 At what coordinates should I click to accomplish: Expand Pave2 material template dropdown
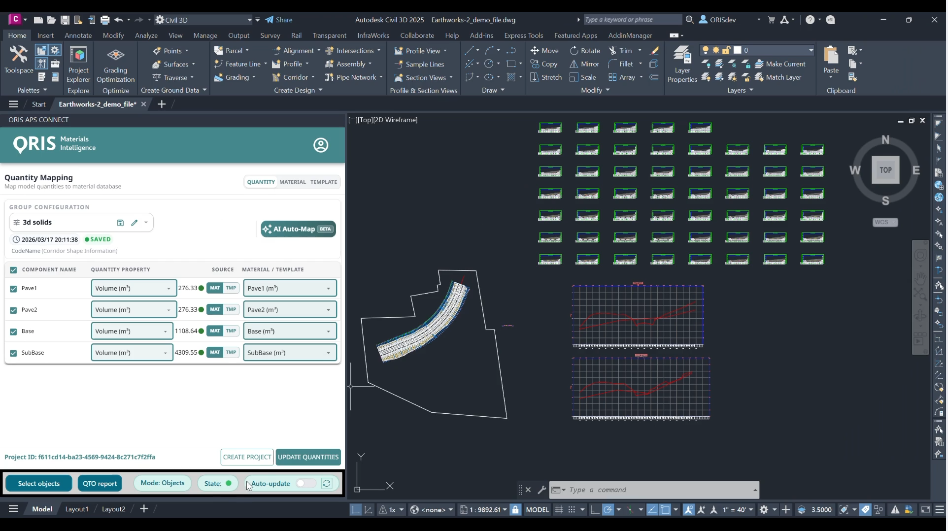(289, 310)
